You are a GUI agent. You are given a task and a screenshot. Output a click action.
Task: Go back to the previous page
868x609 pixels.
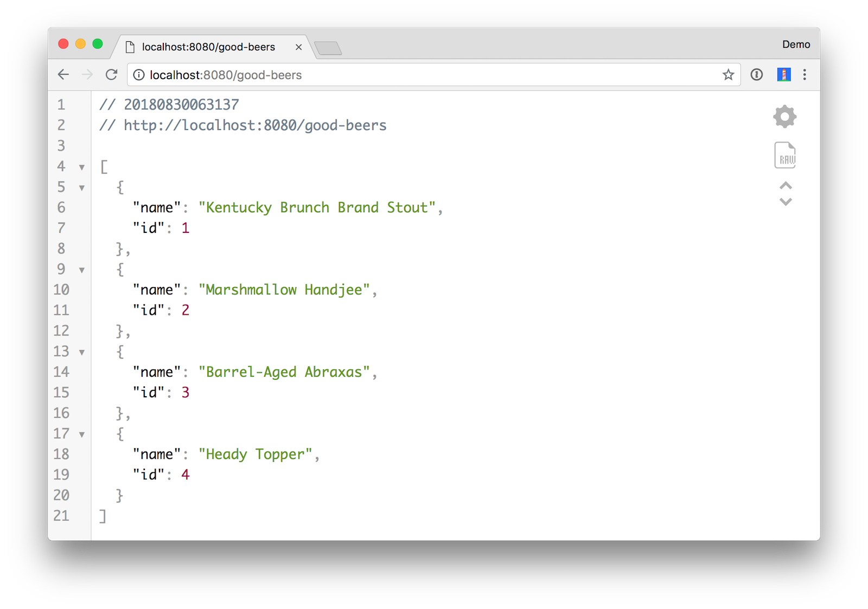pyautogui.click(x=63, y=75)
